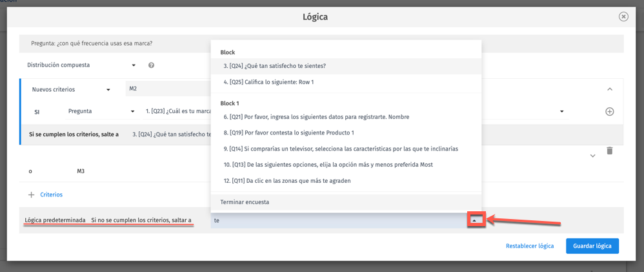Select Q24 ¿Qué tan satisfecho te sientes?
This screenshot has height=272, width=644.
pos(346,66)
